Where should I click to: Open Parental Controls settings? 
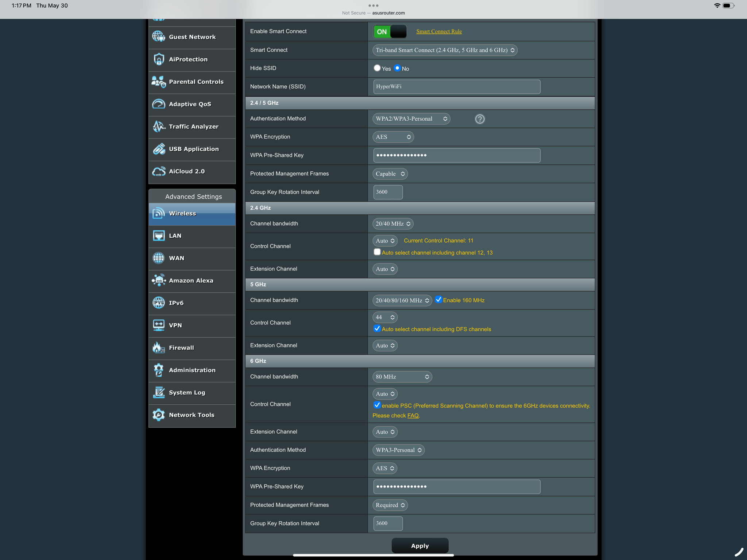(x=192, y=82)
